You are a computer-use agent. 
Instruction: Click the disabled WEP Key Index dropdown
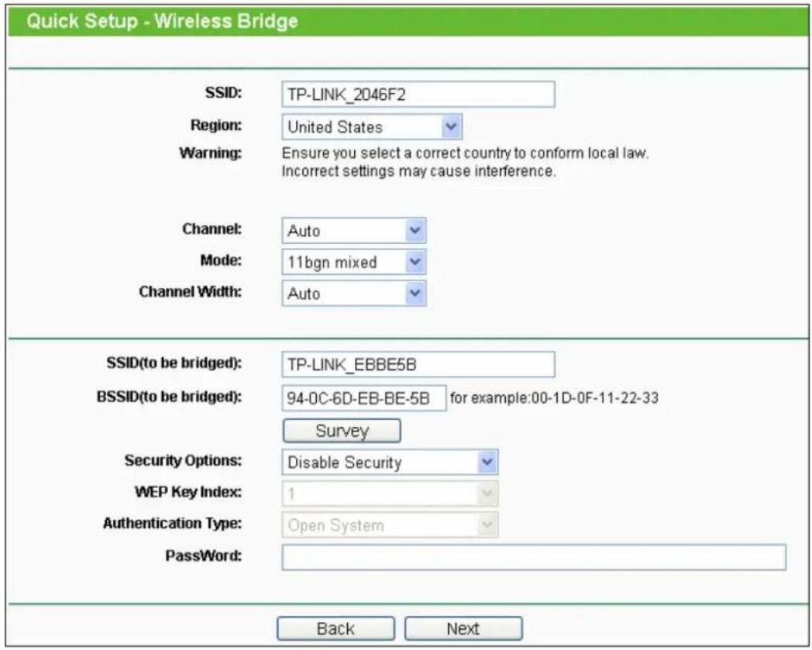click(390, 494)
